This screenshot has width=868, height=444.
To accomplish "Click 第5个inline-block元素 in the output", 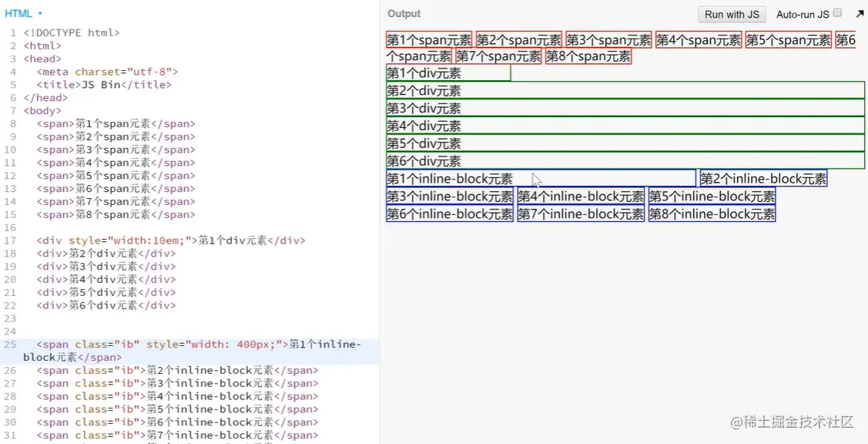I will [712, 197].
